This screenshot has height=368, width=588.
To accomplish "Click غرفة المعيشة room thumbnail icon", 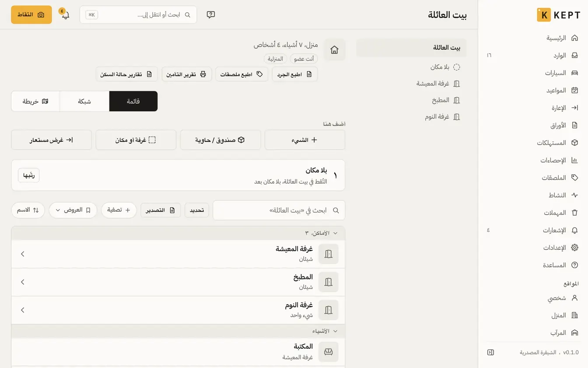I will tap(329, 254).
